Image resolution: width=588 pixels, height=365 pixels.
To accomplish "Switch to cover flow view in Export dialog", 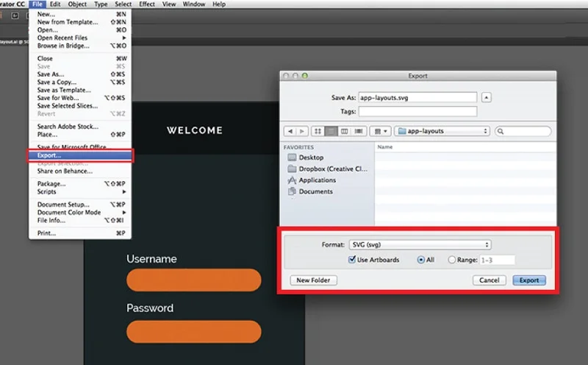I will tap(359, 131).
